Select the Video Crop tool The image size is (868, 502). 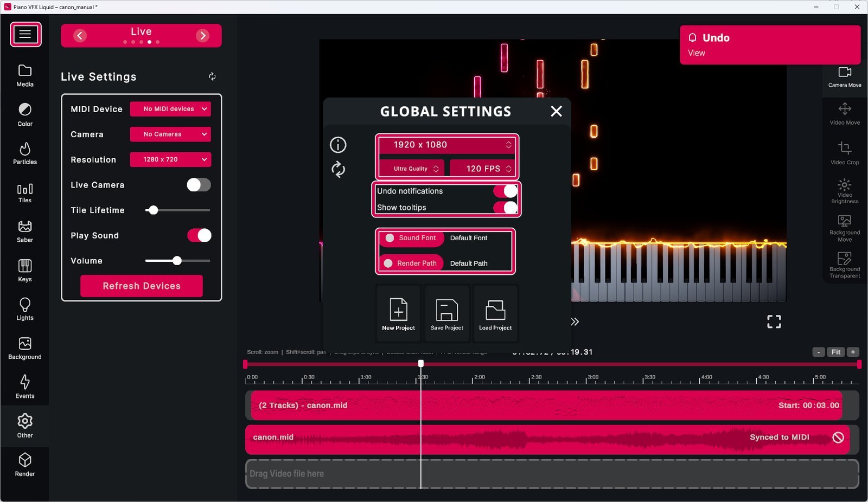coord(845,153)
